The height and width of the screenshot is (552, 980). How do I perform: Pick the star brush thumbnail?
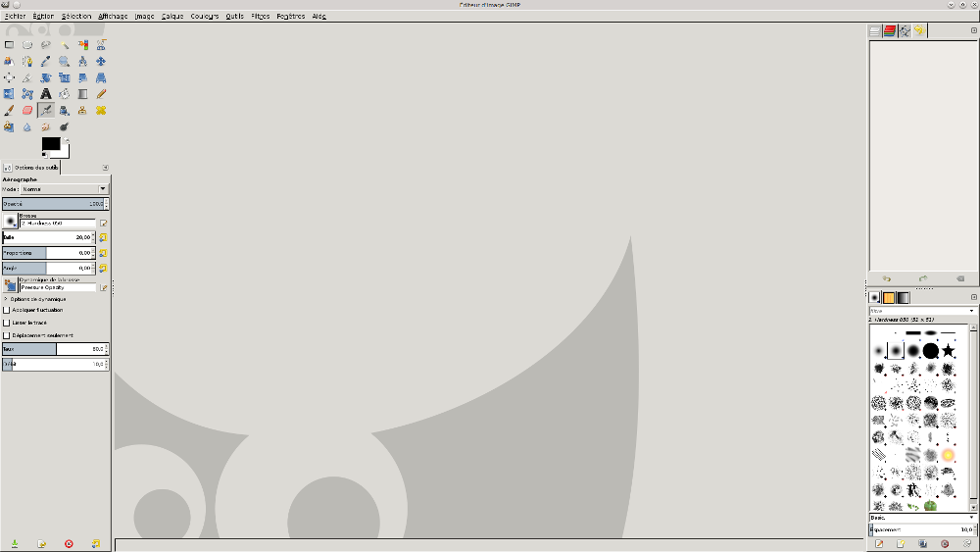948,351
